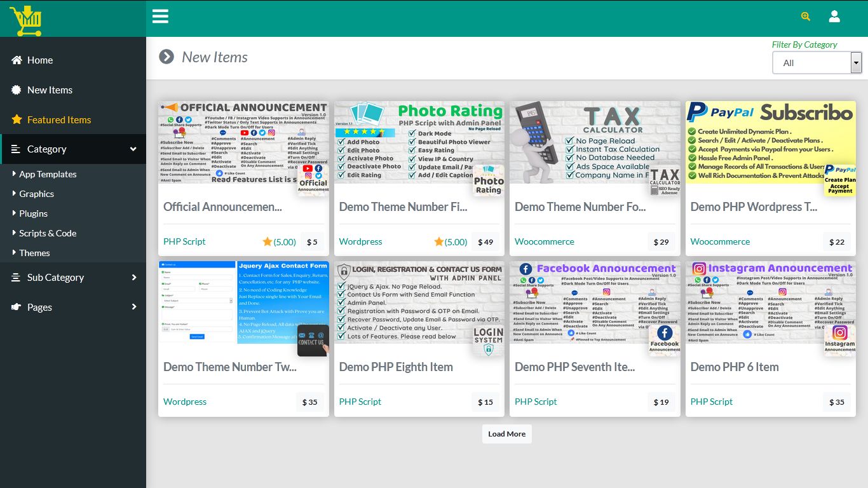
Task: Open the Wordpress category link under Photo Rating
Action: point(360,242)
